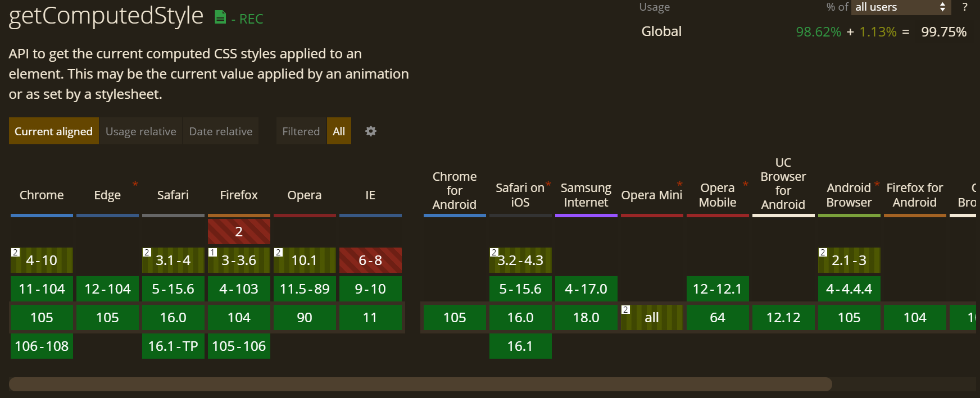980x398 pixels.
Task: Click the Safari column header
Action: click(173, 195)
